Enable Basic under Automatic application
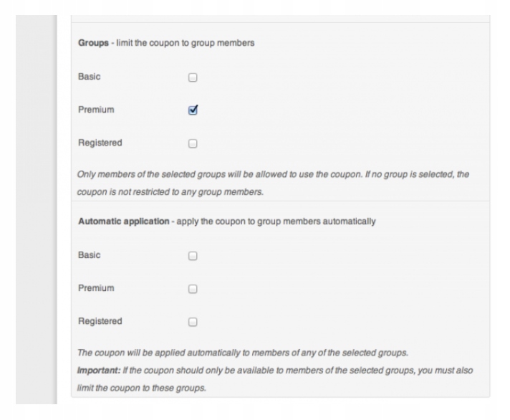Viewport: 510px width, 420px height. (192, 254)
